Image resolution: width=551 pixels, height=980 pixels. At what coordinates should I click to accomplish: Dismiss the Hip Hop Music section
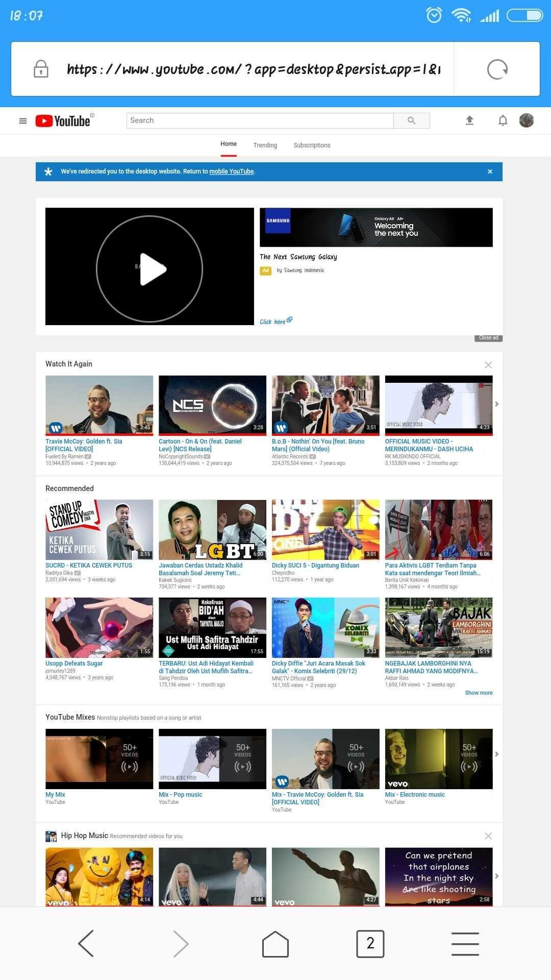488,836
